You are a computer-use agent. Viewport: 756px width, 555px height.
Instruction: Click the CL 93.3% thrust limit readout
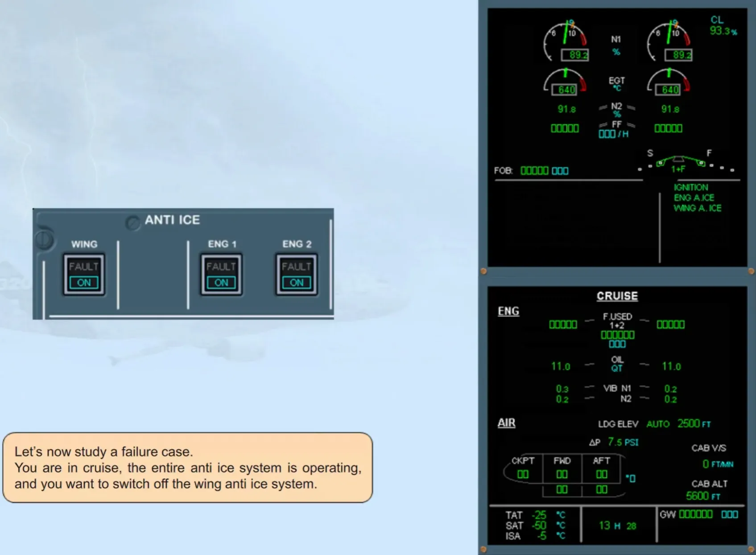pyautogui.click(x=723, y=26)
